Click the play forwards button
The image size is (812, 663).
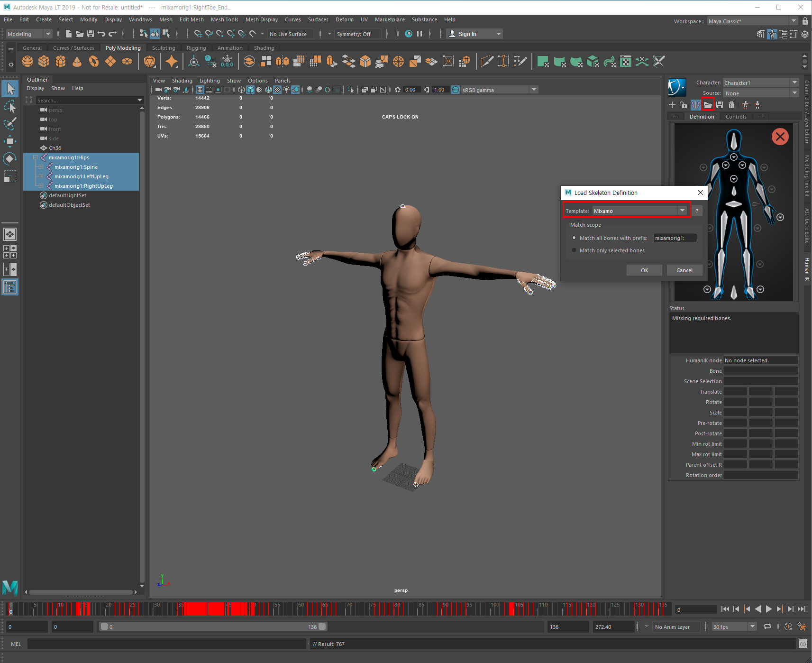tap(769, 609)
